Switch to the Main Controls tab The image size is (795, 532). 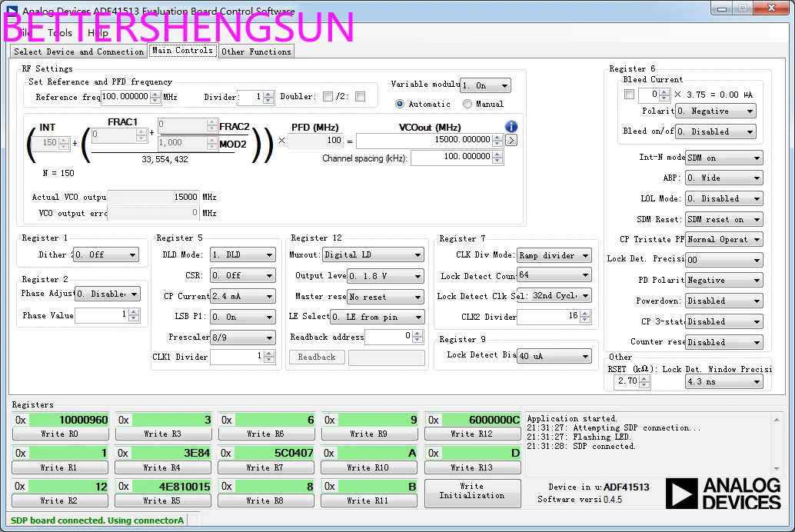pyautogui.click(x=182, y=50)
